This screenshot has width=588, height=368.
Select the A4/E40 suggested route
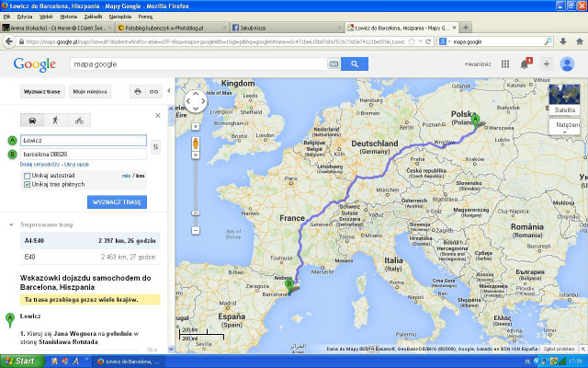click(90, 241)
